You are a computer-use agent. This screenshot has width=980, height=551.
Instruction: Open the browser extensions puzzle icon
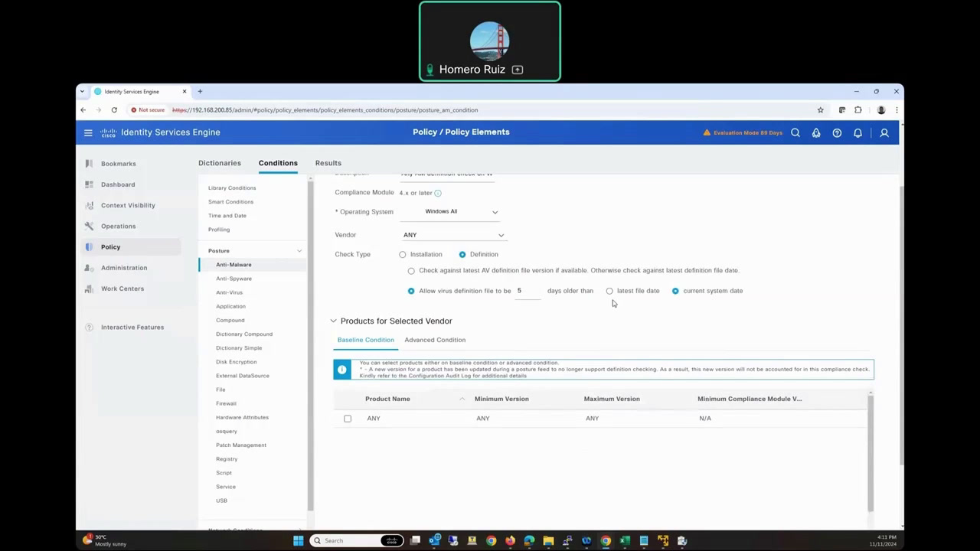pos(858,110)
